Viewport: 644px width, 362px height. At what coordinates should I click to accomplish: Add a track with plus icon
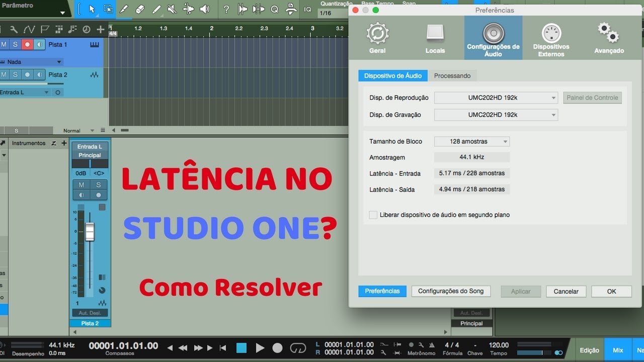101,29
